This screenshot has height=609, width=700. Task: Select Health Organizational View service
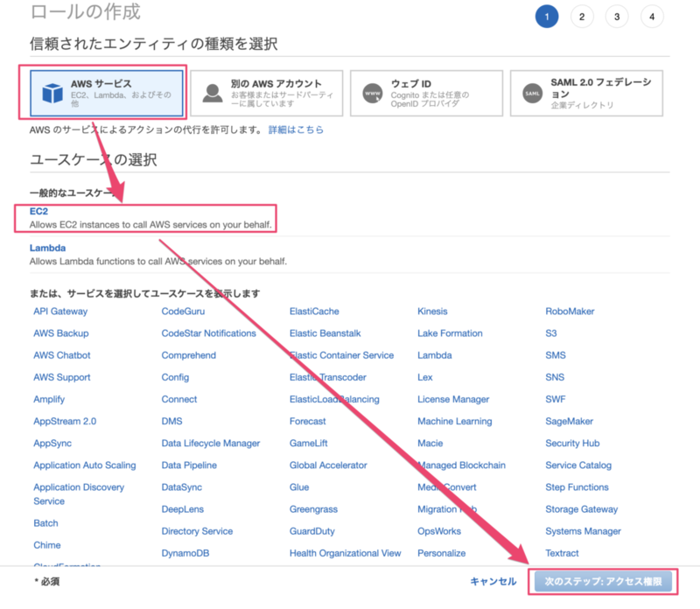click(x=345, y=553)
